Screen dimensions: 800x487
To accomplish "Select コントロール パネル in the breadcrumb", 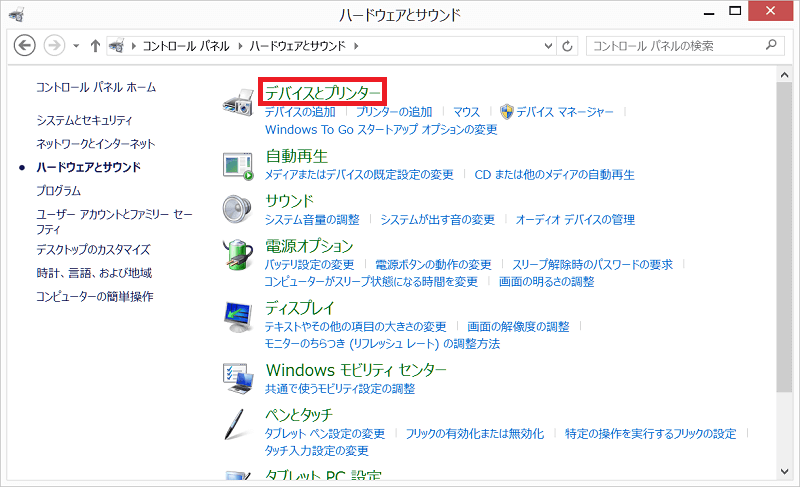I will 186,46.
